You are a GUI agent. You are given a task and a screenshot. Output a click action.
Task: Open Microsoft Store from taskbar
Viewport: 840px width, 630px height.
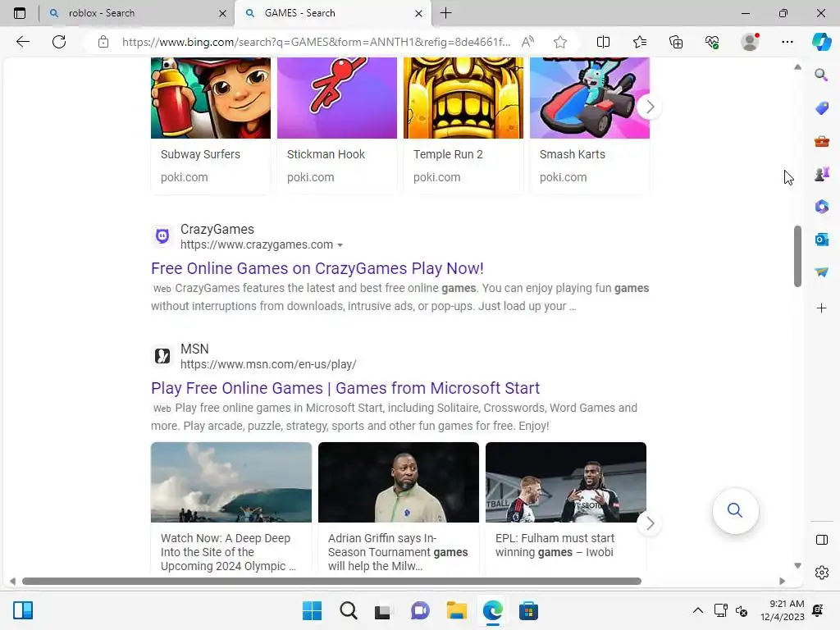pos(528,610)
